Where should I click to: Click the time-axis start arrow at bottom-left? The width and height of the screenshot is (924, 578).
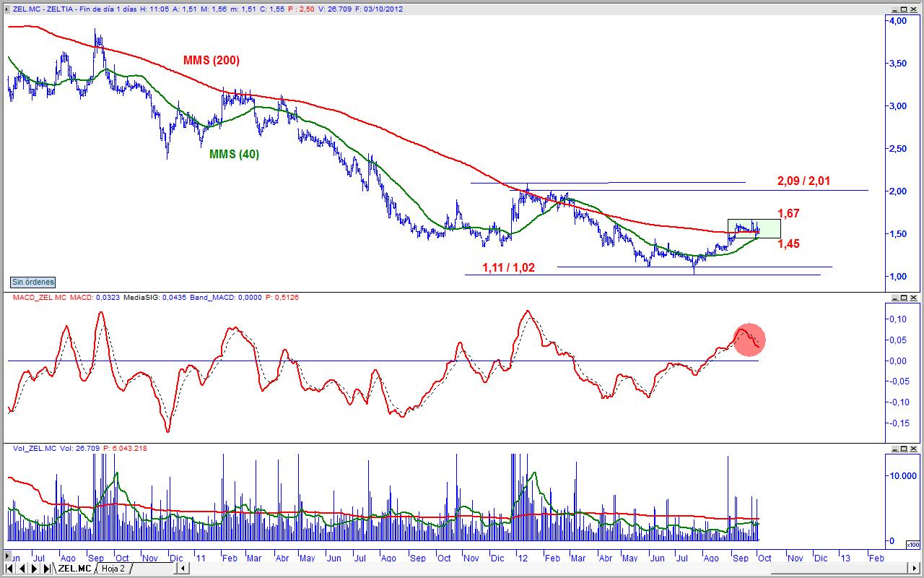tap(7, 556)
